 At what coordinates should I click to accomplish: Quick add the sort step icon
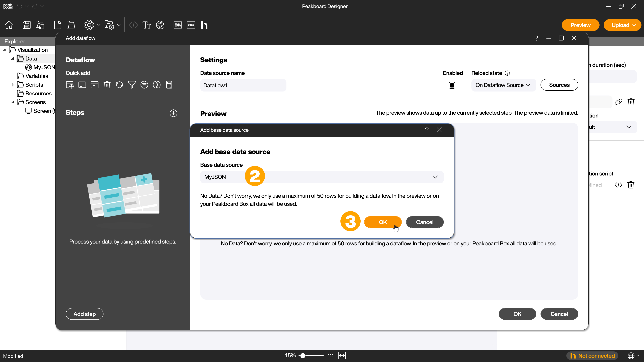pyautogui.click(x=144, y=85)
